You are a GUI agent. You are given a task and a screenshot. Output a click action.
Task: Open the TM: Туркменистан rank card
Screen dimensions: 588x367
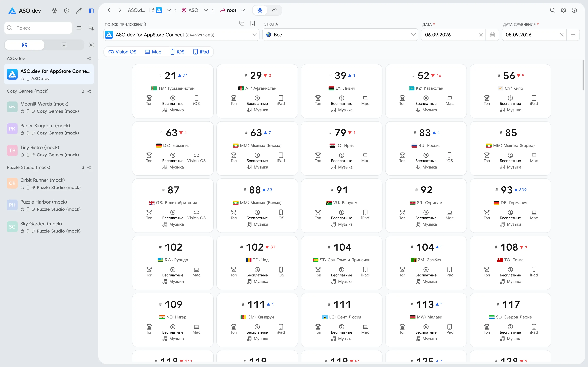coord(173,91)
